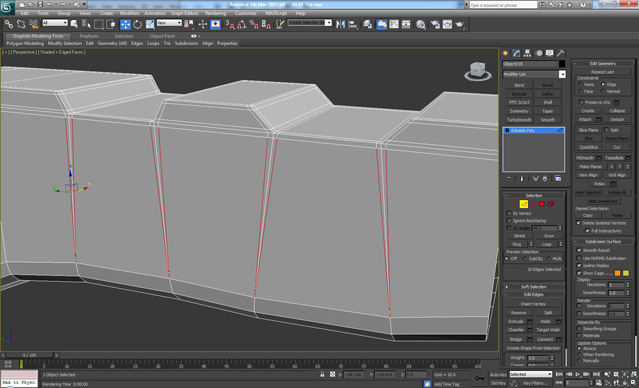This screenshot has width=639, height=388.
Task: Toggle the Full Interactivity checkbox
Action: click(587, 231)
